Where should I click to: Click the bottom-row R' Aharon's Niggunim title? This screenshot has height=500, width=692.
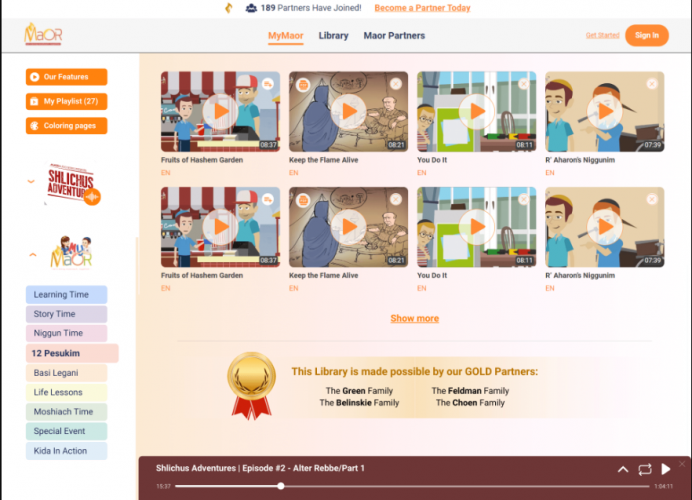pyautogui.click(x=580, y=275)
